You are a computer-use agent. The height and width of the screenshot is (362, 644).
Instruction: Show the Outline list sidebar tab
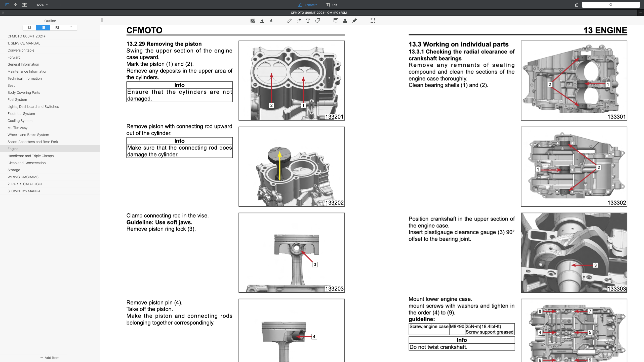[43, 28]
